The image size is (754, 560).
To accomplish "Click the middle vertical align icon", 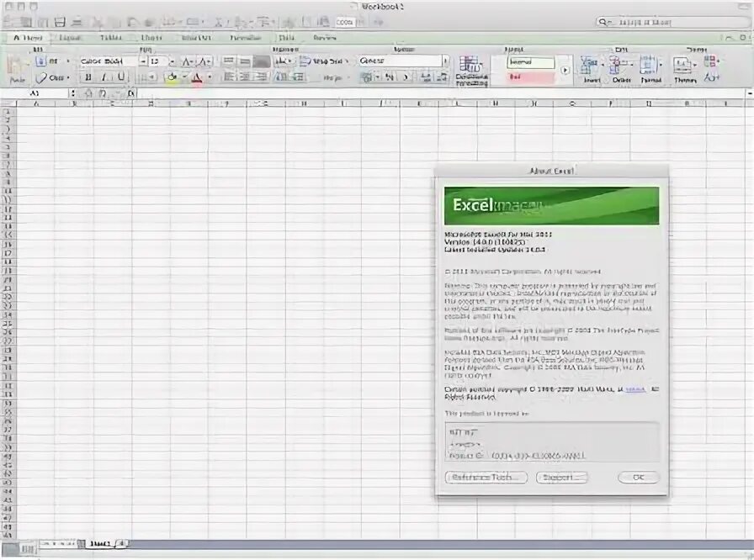I will (x=245, y=61).
